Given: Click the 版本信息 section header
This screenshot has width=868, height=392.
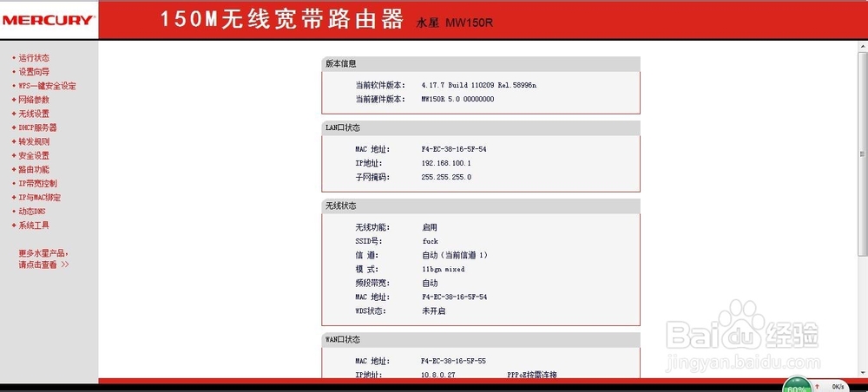Looking at the screenshot, I should pos(481,63).
